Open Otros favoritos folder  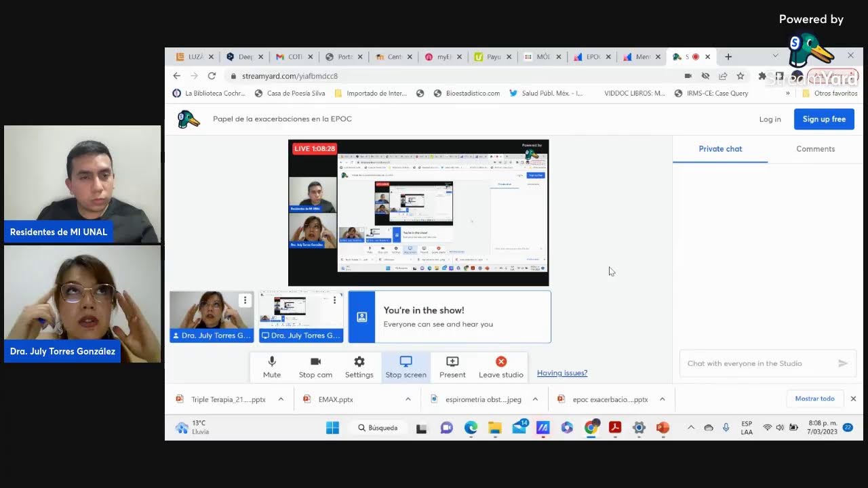829,94
